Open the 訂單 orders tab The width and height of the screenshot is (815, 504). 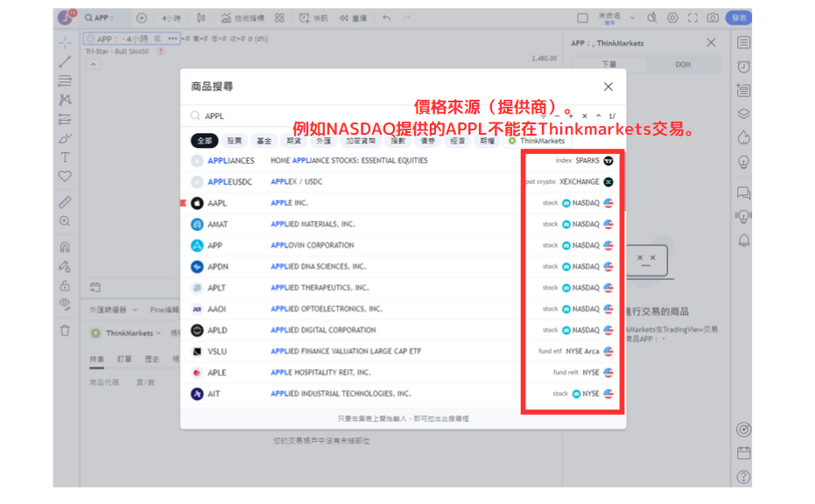[x=124, y=359]
